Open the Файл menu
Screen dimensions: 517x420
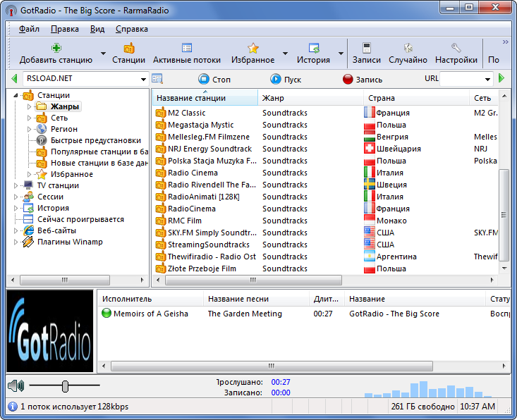pyautogui.click(x=29, y=29)
